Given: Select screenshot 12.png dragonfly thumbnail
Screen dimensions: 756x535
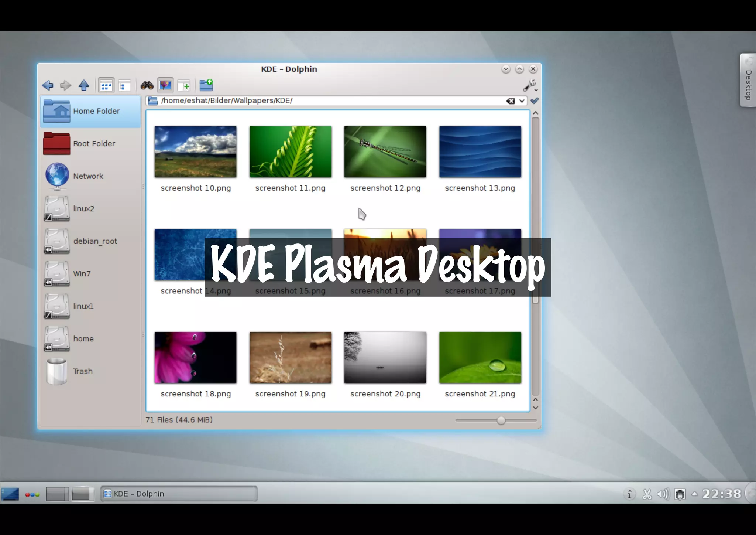Looking at the screenshot, I should (385, 152).
